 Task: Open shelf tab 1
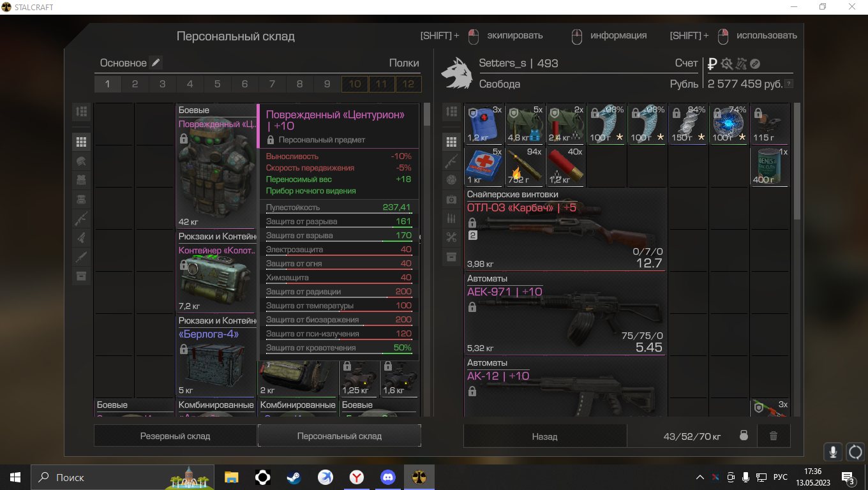click(x=108, y=84)
